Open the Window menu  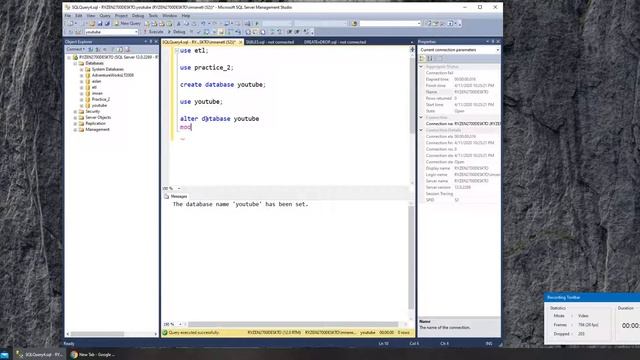[170, 16]
